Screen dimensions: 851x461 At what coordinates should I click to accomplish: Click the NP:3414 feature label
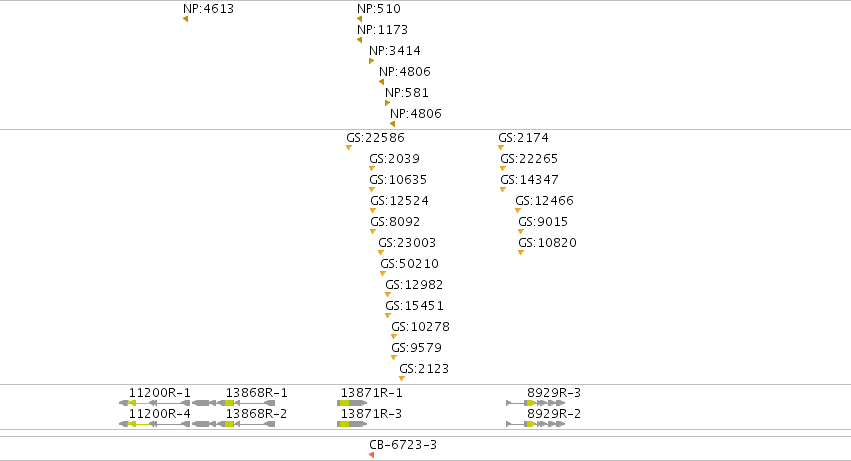(x=395, y=50)
